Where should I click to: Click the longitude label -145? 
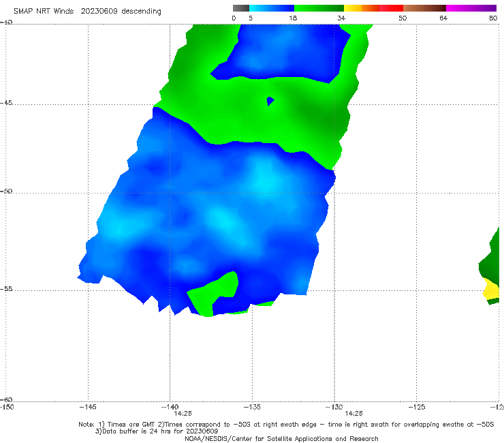click(88, 408)
